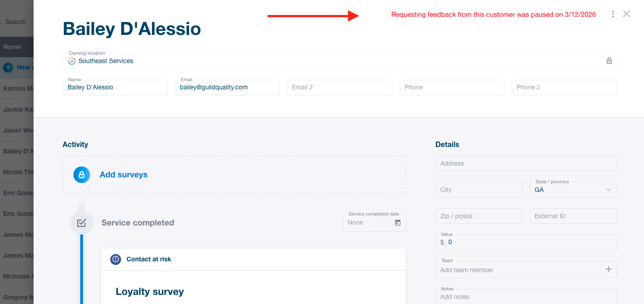This screenshot has height=304, width=644.
Task: Click the External ID field
Action: pyautogui.click(x=573, y=216)
